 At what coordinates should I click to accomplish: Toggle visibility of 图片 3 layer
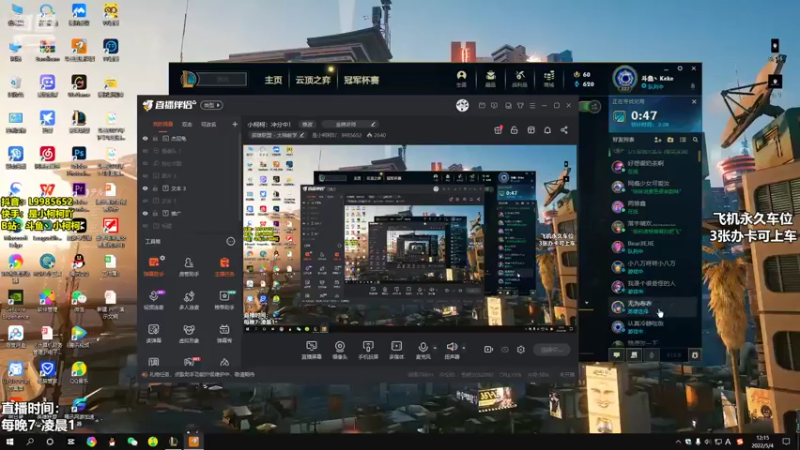click(x=145, y=176)
